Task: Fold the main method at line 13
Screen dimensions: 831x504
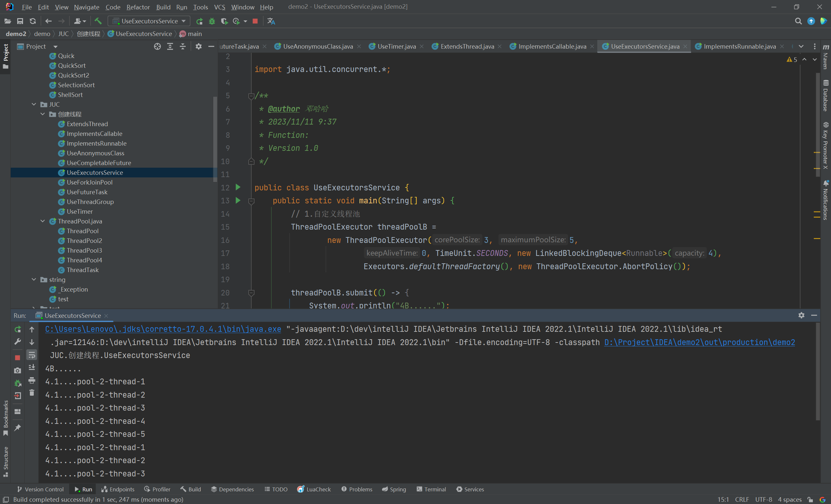Action: coord(251,201)
